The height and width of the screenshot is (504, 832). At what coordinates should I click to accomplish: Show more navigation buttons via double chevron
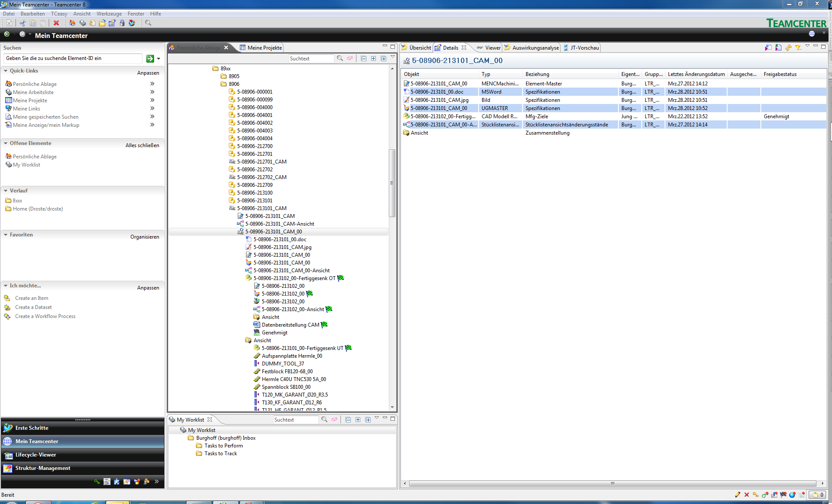coord(156,482)
